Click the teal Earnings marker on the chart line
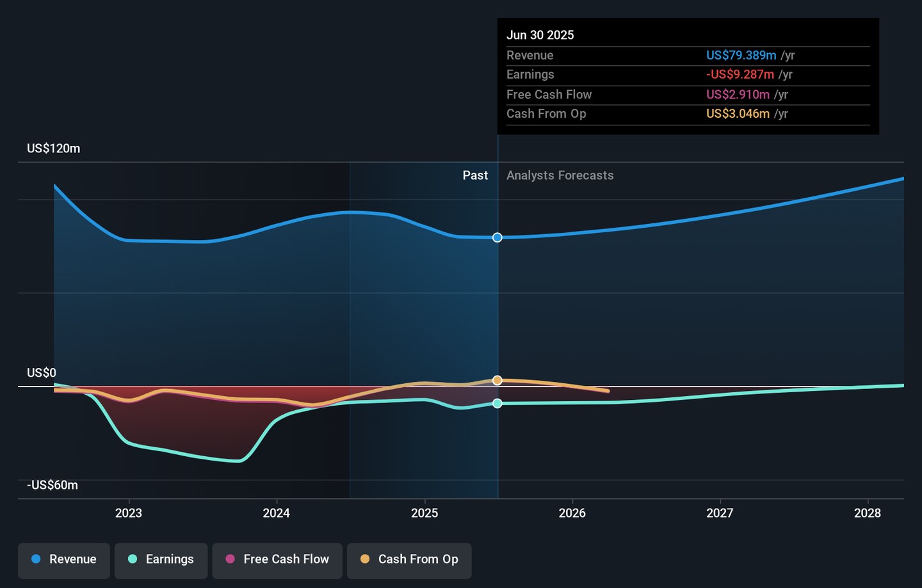This screenshot has height=588, width=922. (x=497, y=404)
